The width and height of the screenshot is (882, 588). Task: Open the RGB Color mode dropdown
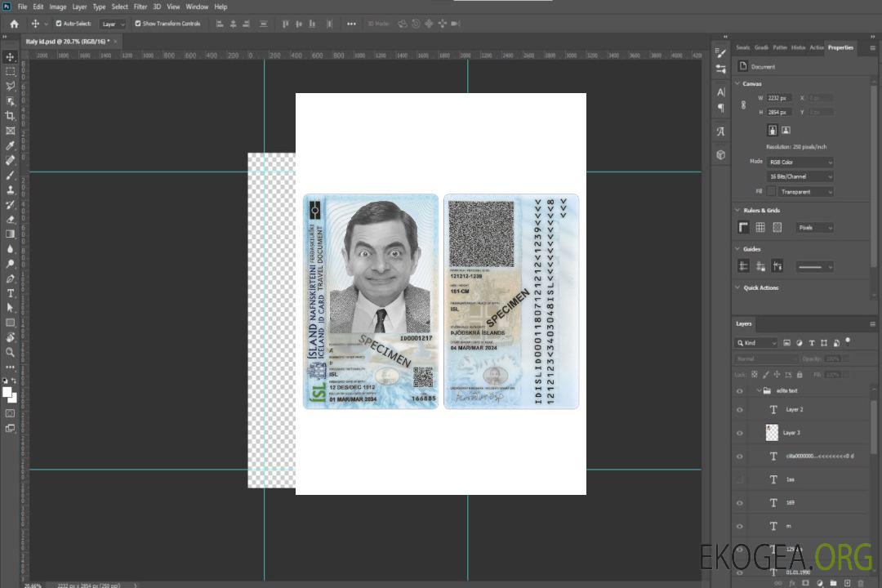800,162
